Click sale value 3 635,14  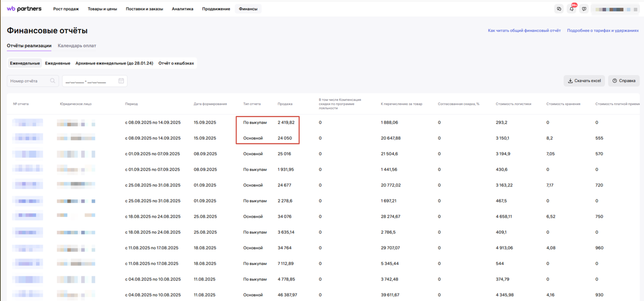pos(286,232)
